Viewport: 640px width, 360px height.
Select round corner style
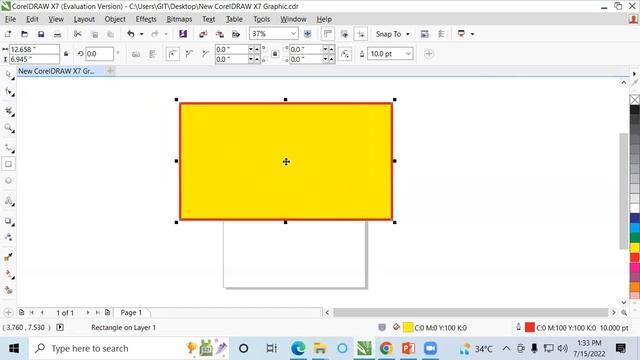[173, 54]
